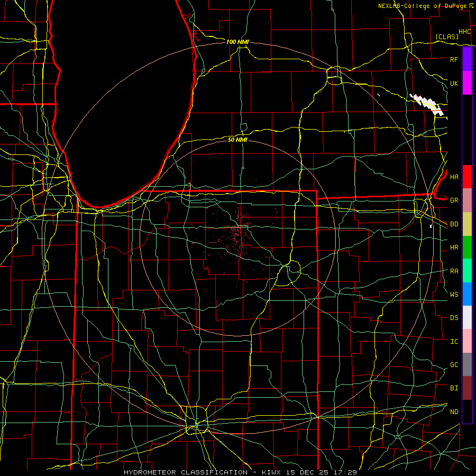476x476 pixels.
Task: Click the "WS" legend label
Action: coord(454,295)
